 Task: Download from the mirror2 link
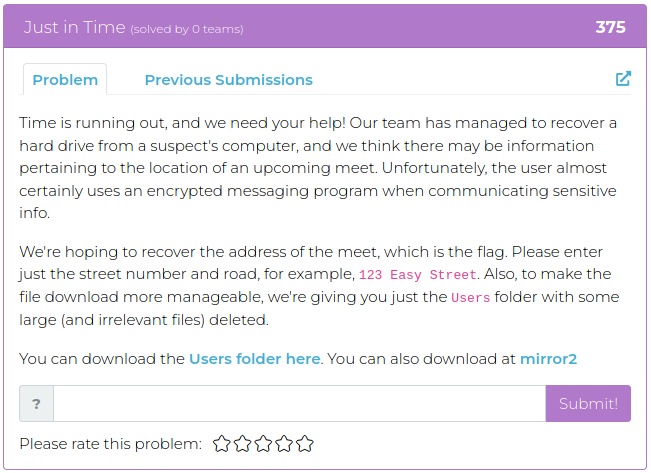pos(548,359)
